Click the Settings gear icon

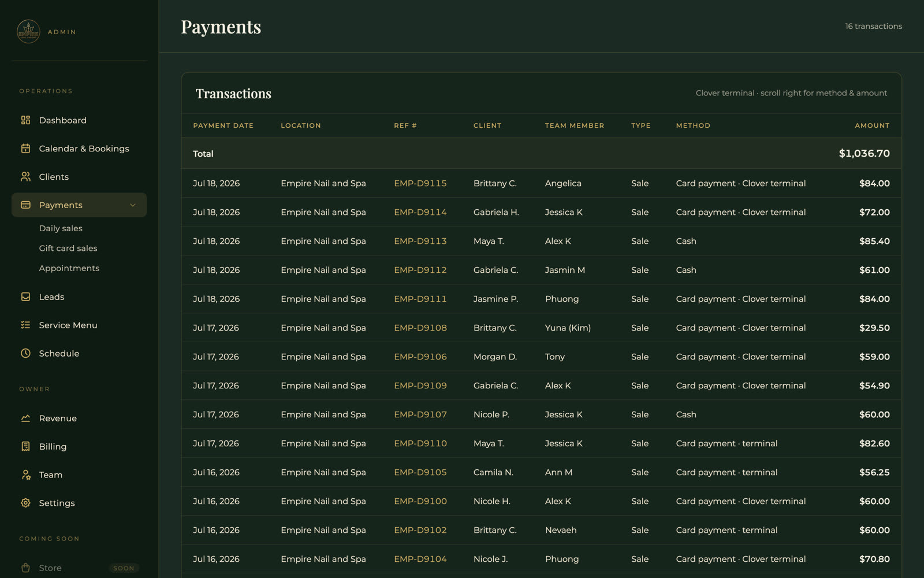tap(25, 503)
